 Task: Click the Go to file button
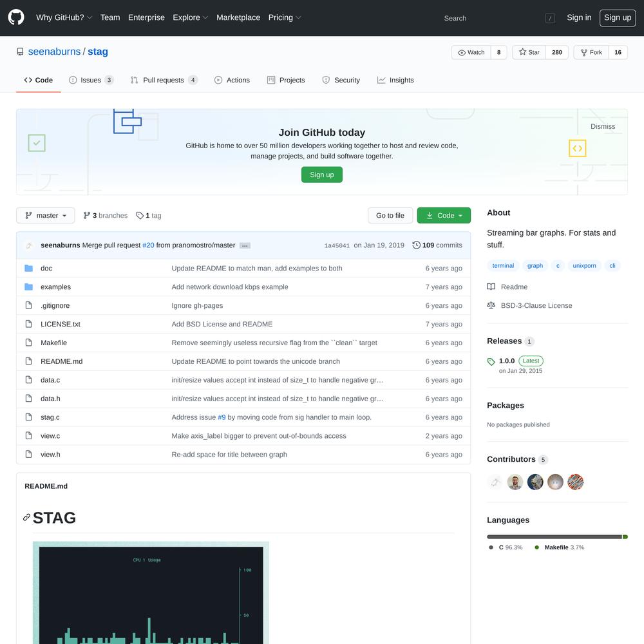tap(390, 215)
